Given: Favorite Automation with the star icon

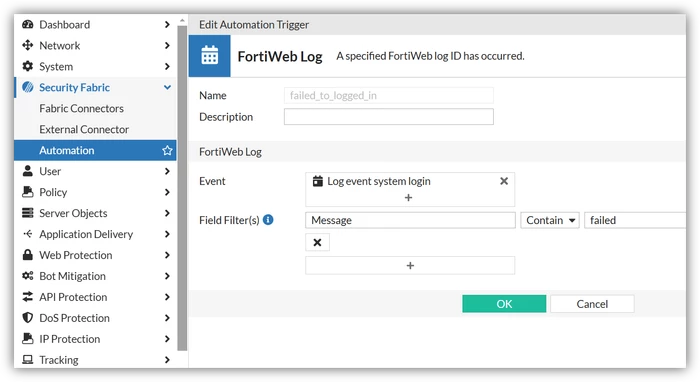Looking at the screenshot, I should (x=167, y=150).
